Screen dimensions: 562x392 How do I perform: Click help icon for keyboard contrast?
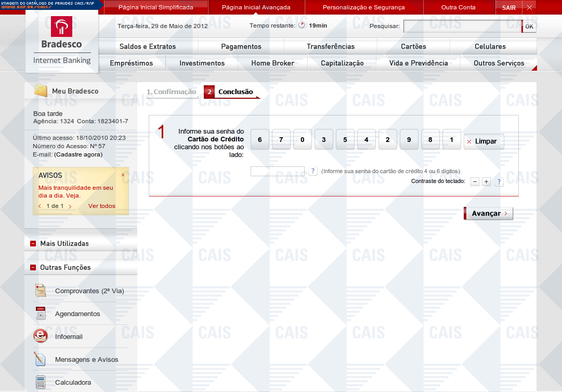click(x=499, y=181)
